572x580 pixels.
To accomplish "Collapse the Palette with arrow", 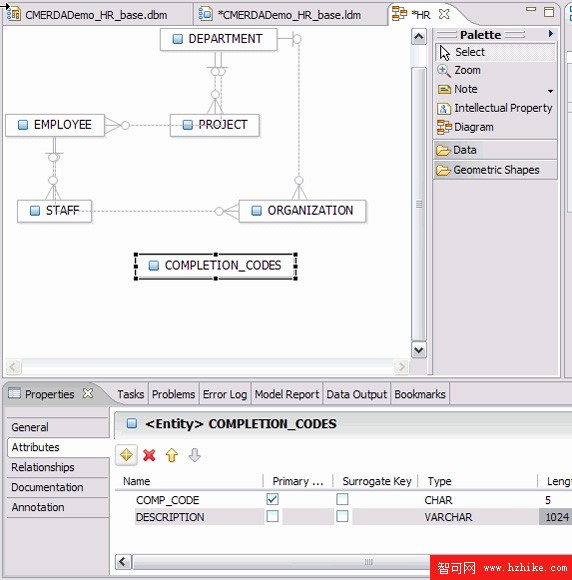I will coord(551,34).
